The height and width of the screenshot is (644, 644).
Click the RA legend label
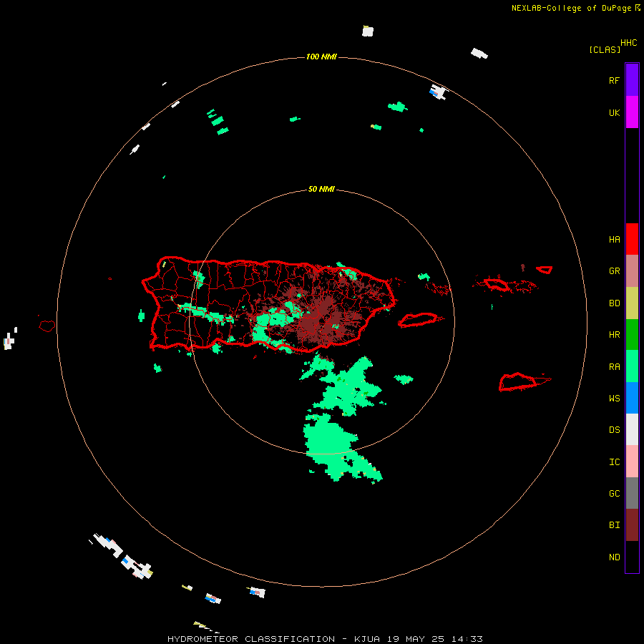click(x=614, y=367)
